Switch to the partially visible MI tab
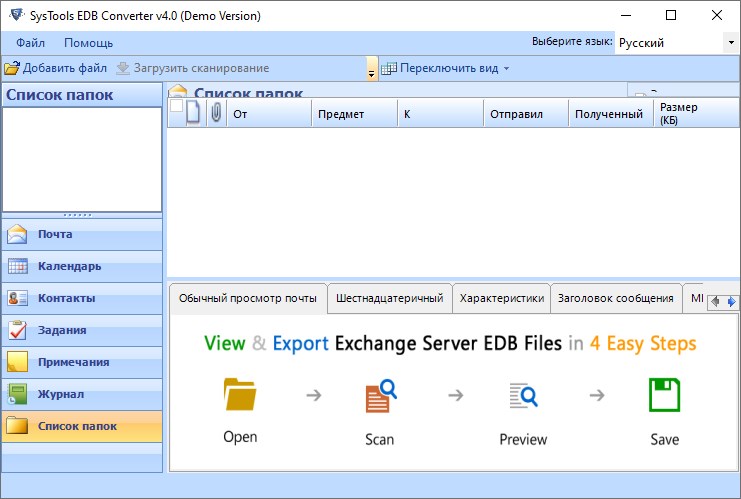The height and width of the screenshot is (499, 741). 696,298
